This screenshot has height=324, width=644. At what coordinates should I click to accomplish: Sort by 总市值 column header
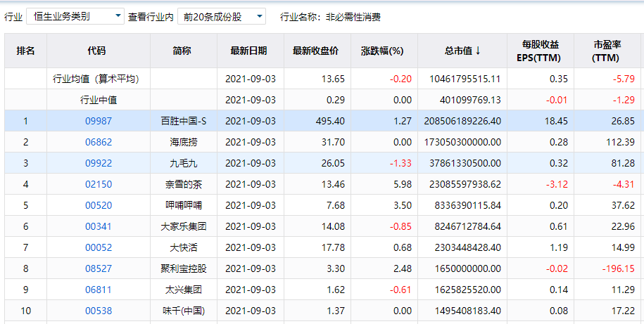462,51
